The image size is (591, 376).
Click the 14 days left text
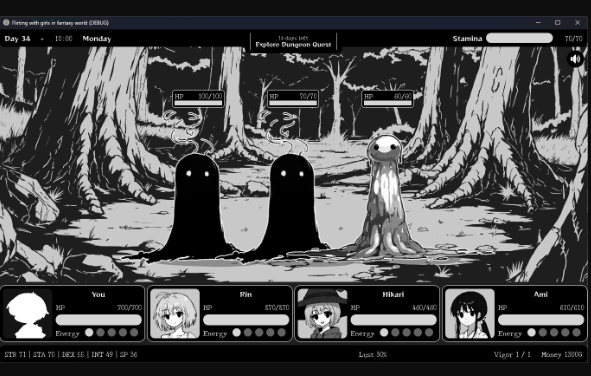point(293,38)
